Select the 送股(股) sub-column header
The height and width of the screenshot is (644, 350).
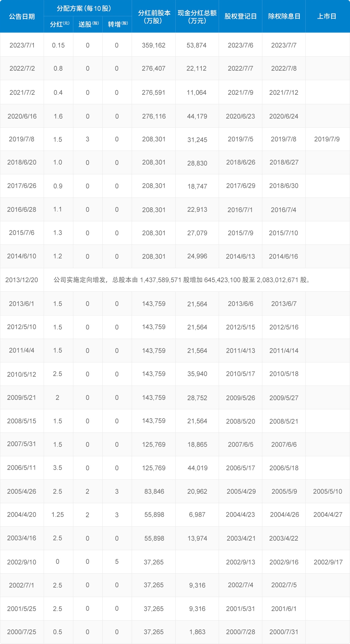(88, 24)
